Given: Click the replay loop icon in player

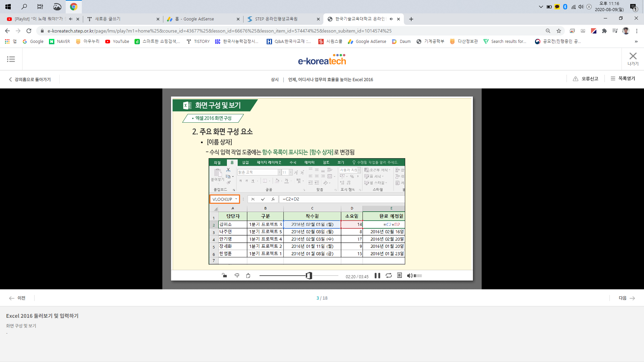Looking at the screenshot, I should coord(388,276).
